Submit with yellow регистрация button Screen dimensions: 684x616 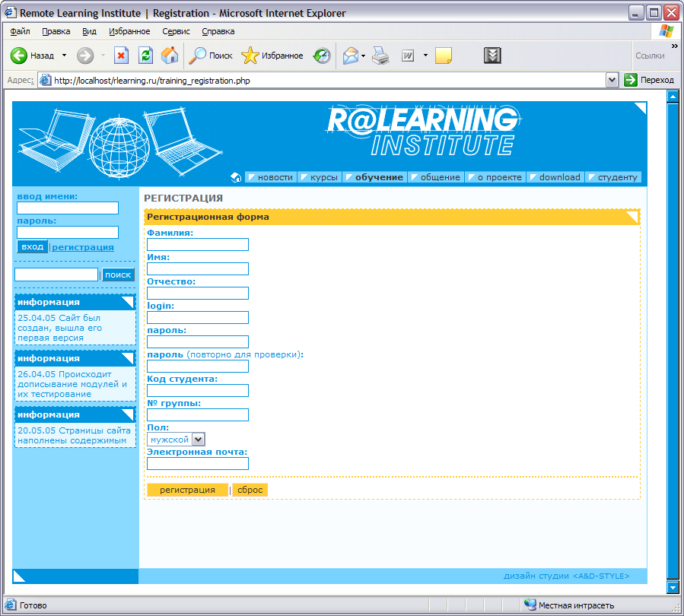click(x=188, y=490)
